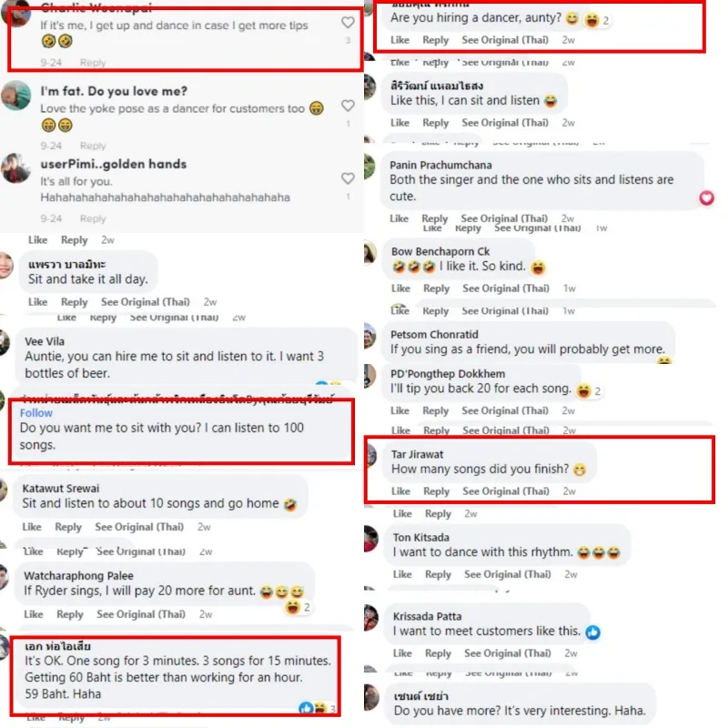Open reaction count on "Are you hiring a dancer" comment
This screenshot has width=728, height=728.
[x=597, y=20]
